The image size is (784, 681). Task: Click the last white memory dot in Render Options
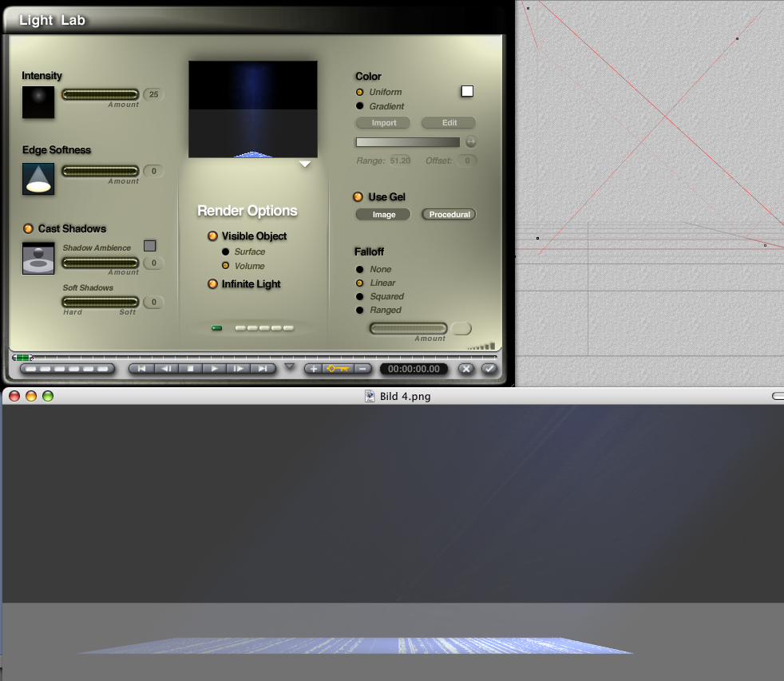point(288,328)
